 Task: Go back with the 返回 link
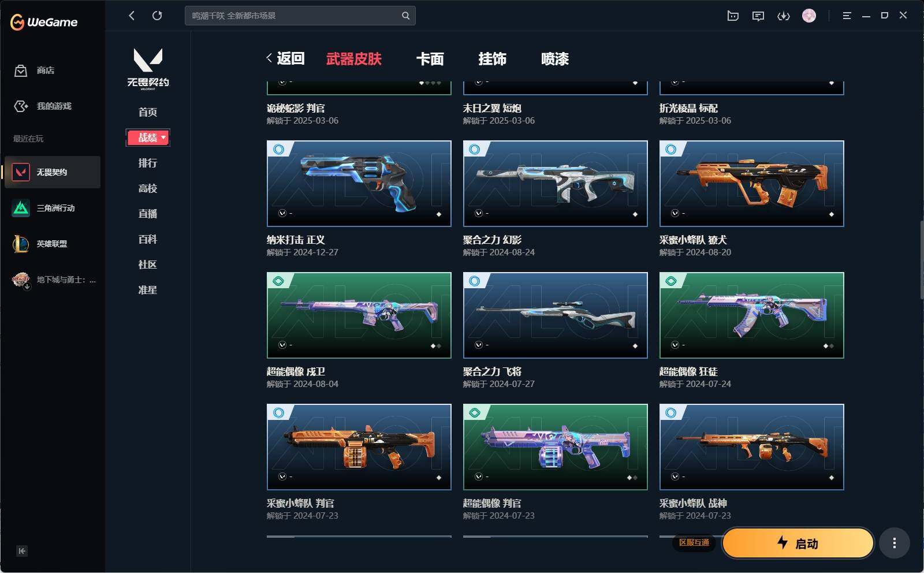click(x=285, y=58)
